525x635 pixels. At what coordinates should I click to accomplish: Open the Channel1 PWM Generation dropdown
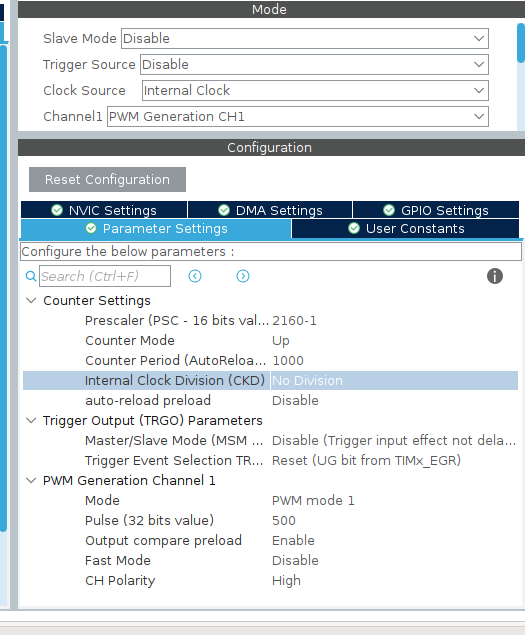coord(298,116)
